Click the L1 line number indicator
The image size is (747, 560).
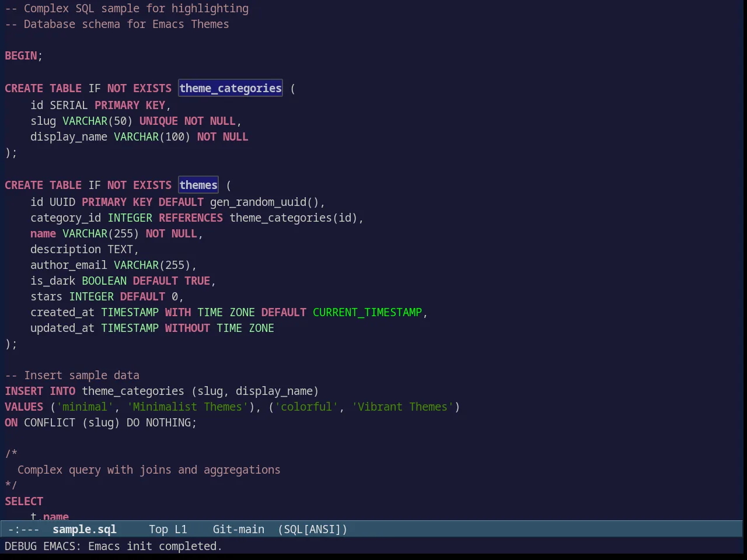click(x=181, y=529)
